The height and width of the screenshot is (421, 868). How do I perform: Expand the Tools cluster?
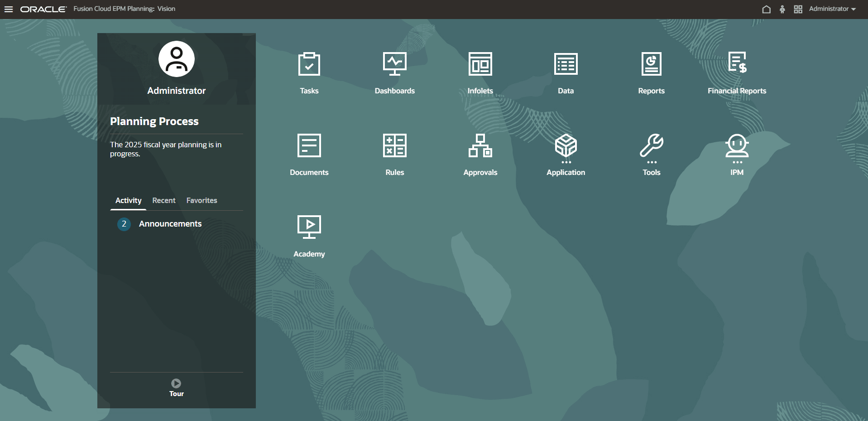[x=652, y=155]
